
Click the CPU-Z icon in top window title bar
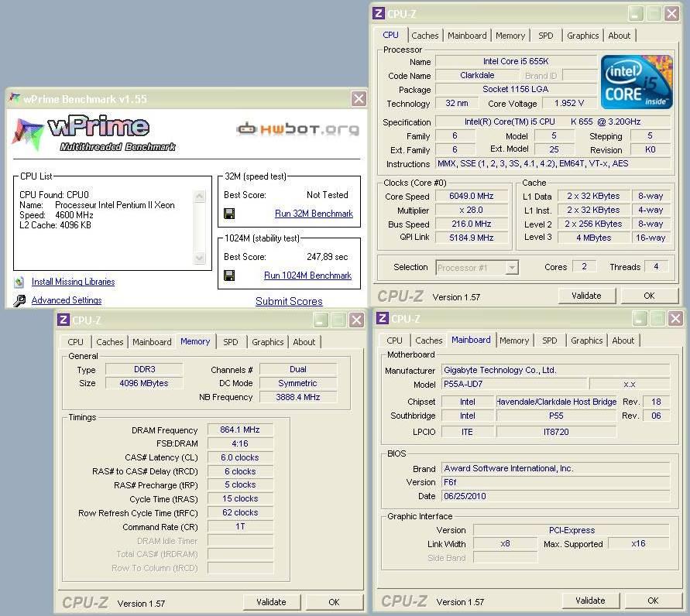(x=379, y=13)
